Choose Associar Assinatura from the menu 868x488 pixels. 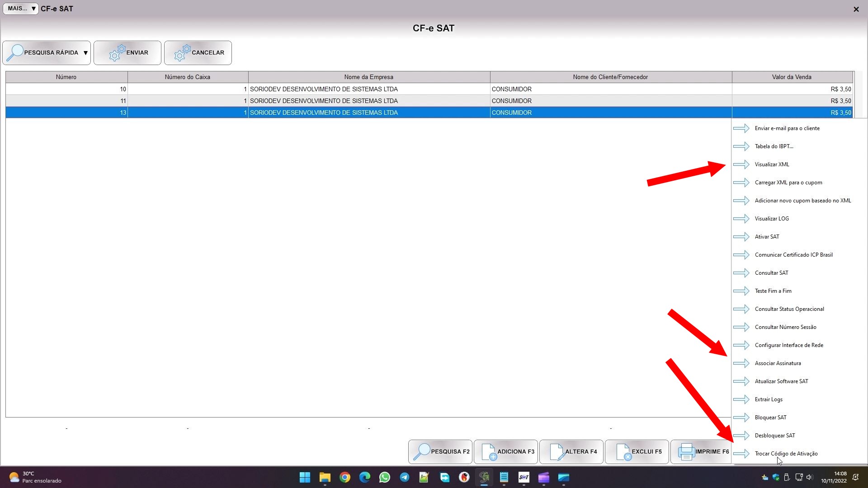pyautogui.click(x=778, y=363)
